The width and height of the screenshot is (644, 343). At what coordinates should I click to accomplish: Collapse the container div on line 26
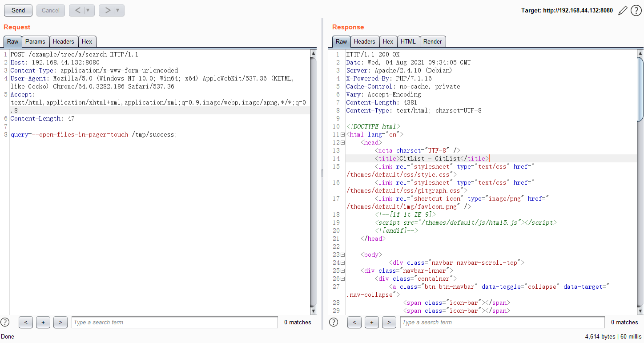[x=342, y=278]
